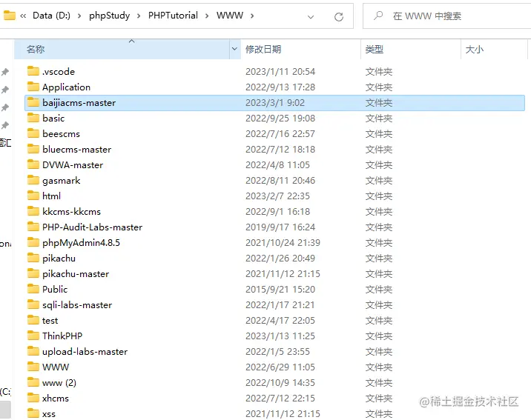The image size is (531, 420).
Task: Click the Public folder icon
Action: click(x=33, y=289)
